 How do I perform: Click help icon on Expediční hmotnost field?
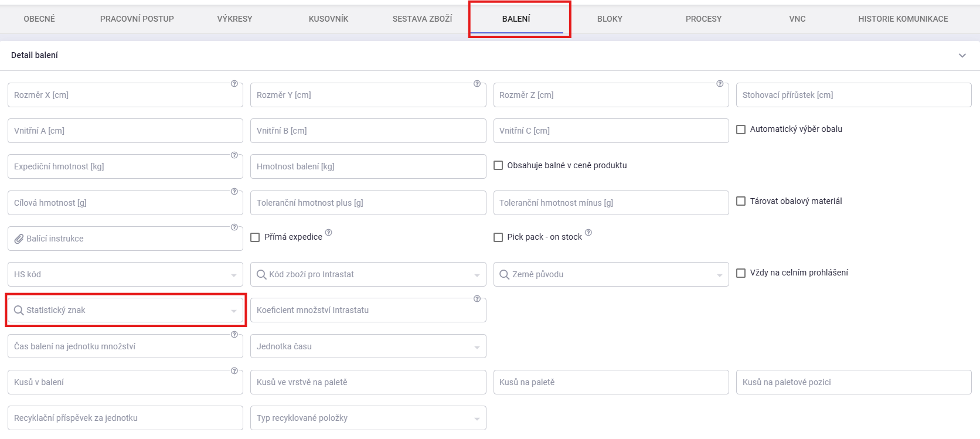pyautogui.click(x=234, y=155)
